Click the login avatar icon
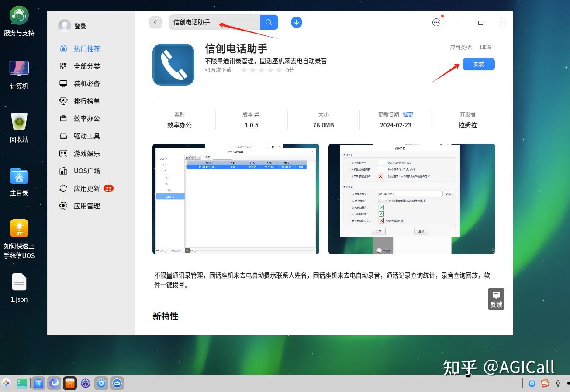Viewport: 570px width, 392px height. click(65, 26)
